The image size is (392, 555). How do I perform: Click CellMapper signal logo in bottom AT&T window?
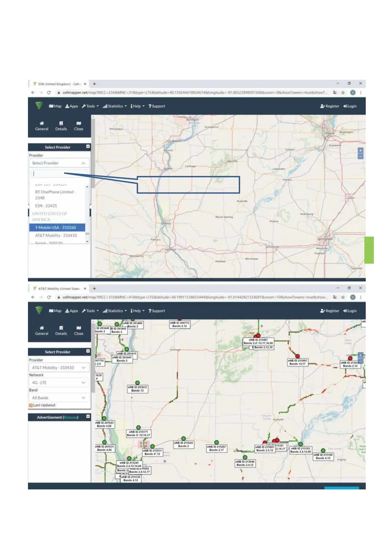pyautogui.click(x=39, y=310)
